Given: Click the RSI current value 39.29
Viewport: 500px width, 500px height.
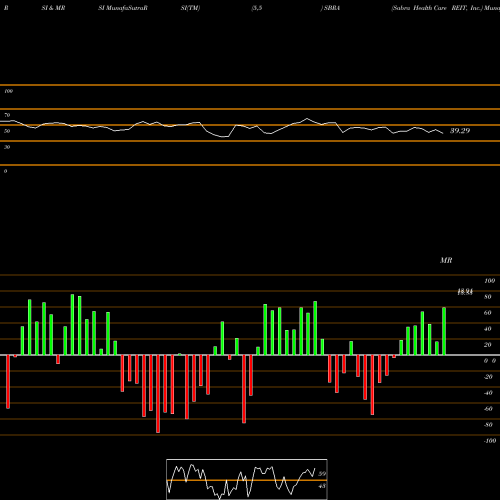Looking at the screenshot, I should coord(460,131).
